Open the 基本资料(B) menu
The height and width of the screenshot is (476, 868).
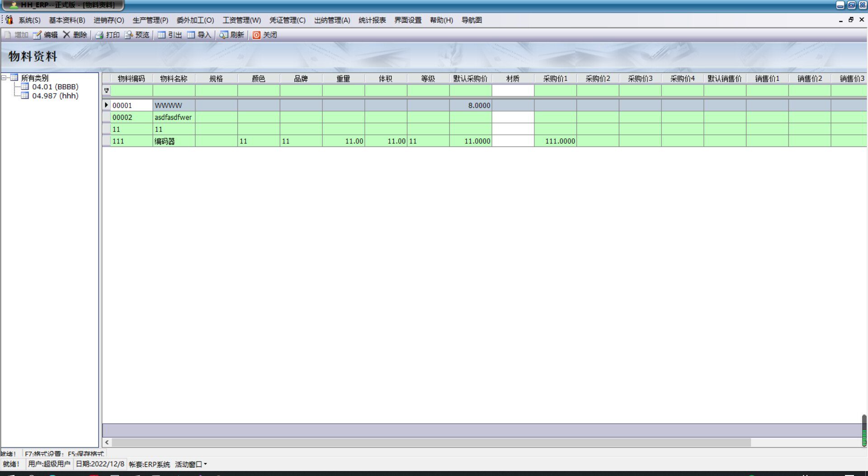coord(67,20)
